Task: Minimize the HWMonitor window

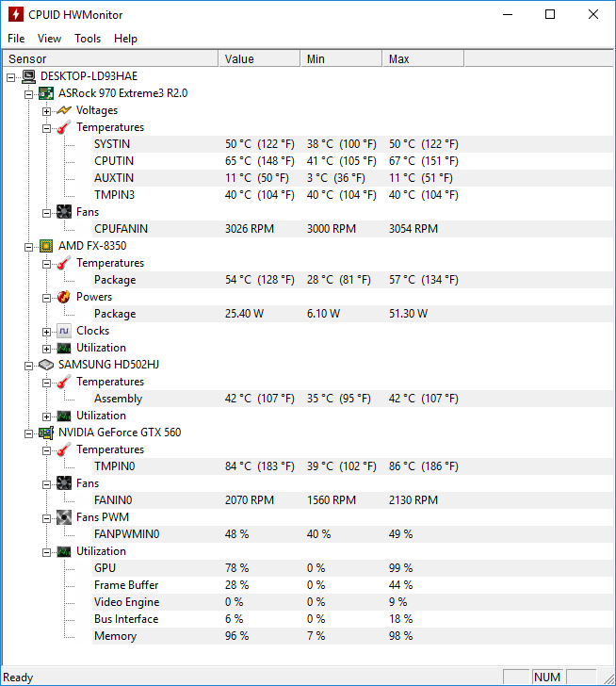Action: (x=508, y=14)
